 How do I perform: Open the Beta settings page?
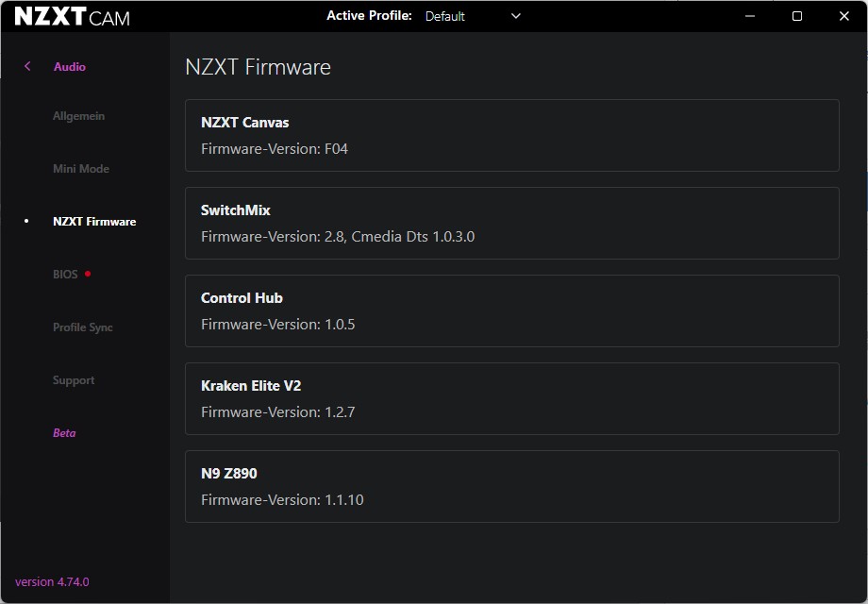pyautogui.click(x=64, y=433)
